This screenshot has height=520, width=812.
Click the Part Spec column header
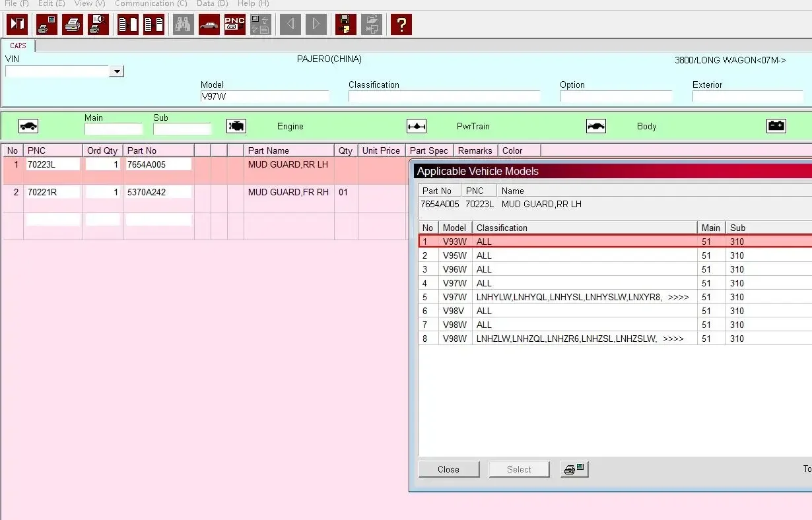click(x=429, y=150)
